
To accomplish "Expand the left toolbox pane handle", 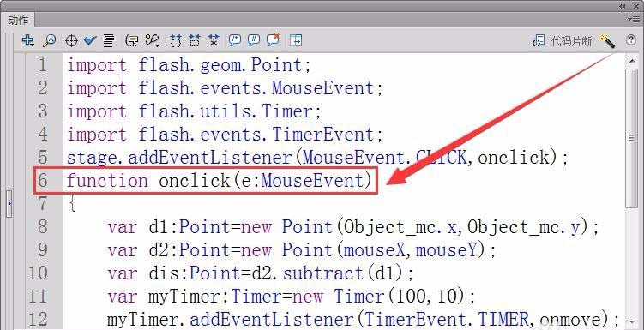I will pos(9,204).
